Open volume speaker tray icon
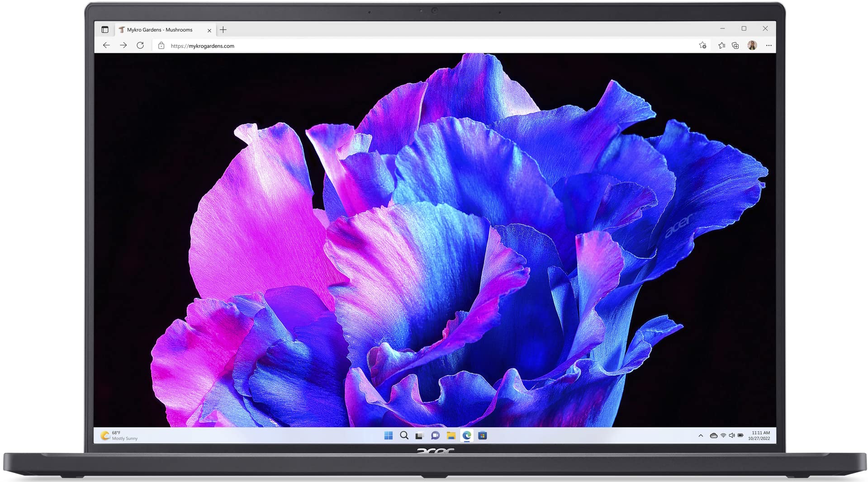 [x=732, y=435]
